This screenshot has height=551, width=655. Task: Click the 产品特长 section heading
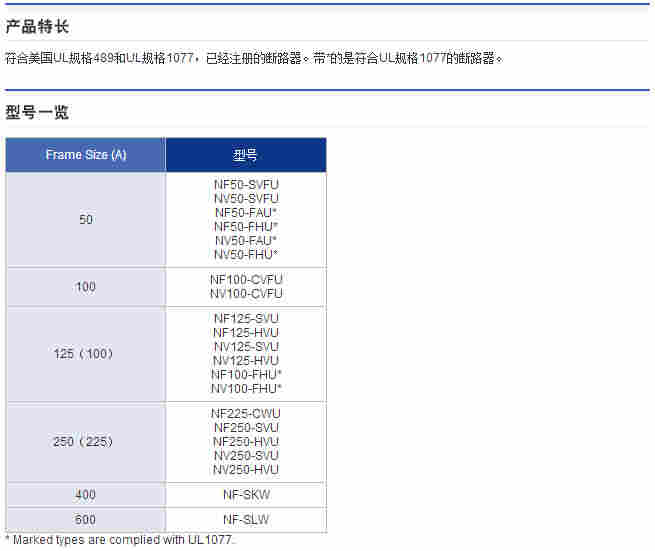(37, 26)
